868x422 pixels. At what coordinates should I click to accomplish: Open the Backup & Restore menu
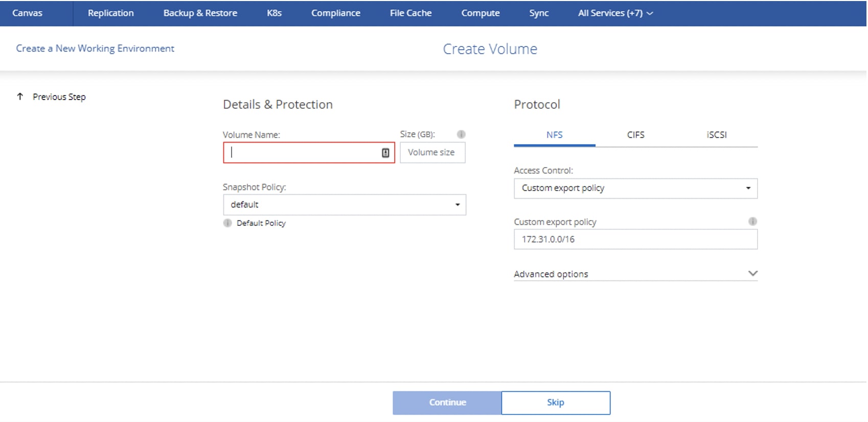200,13
